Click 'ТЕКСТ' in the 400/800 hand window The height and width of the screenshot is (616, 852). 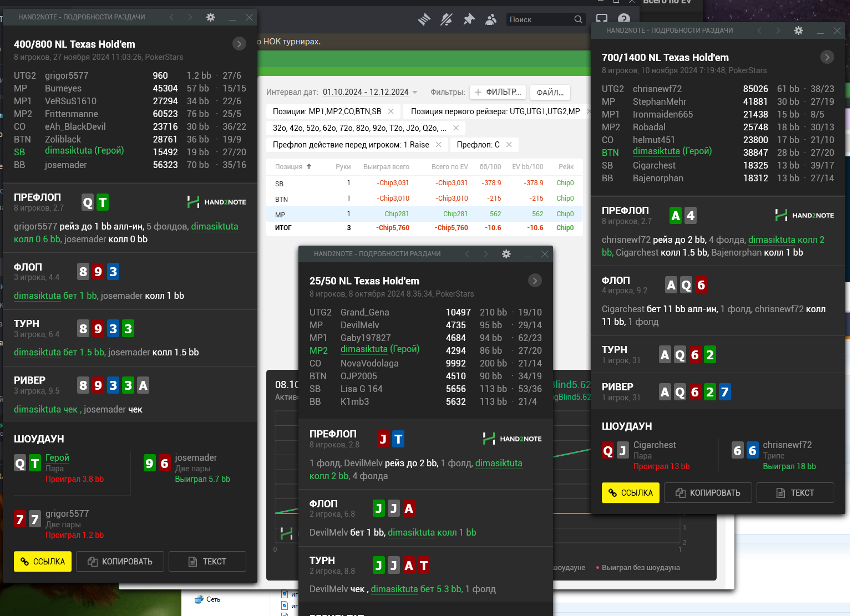coord(207,562)
